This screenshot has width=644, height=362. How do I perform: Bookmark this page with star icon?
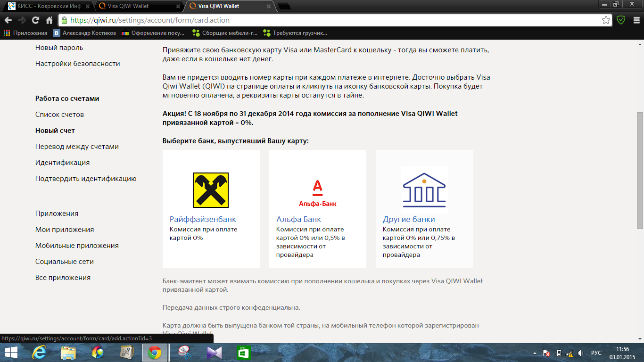click(606, 20)
